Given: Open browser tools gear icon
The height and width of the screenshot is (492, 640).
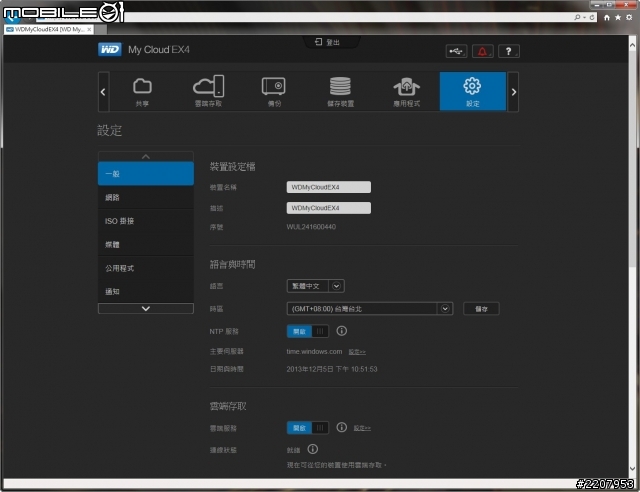Looking at the screenshot, I should tap(629, 18).
